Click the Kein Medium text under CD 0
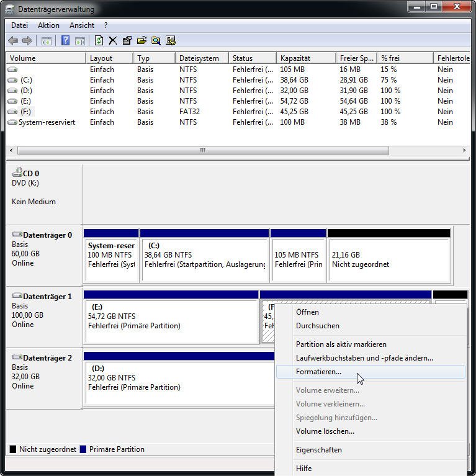Screen dimensions: 476x476 coord(34,202)
